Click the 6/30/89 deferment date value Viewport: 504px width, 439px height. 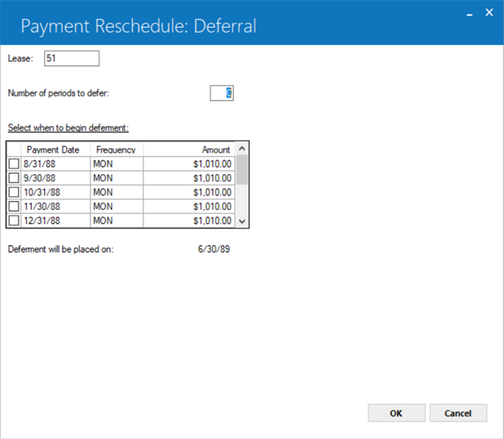(214, 249)
